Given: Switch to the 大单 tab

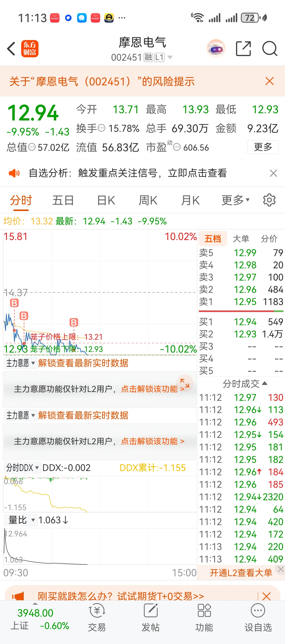Looking at the screenshot, I should click(241, 239).
